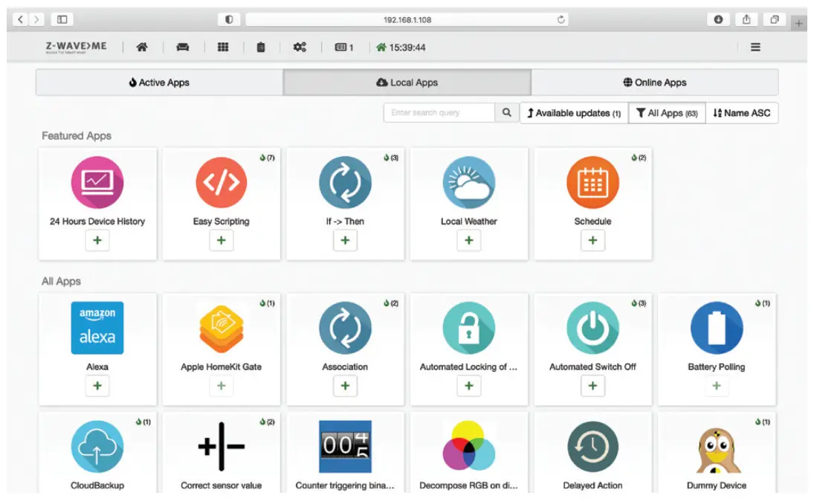Viewport: 814px width, 504px height.
Task: Click the Alexa app icon
Action: (97, 328)
